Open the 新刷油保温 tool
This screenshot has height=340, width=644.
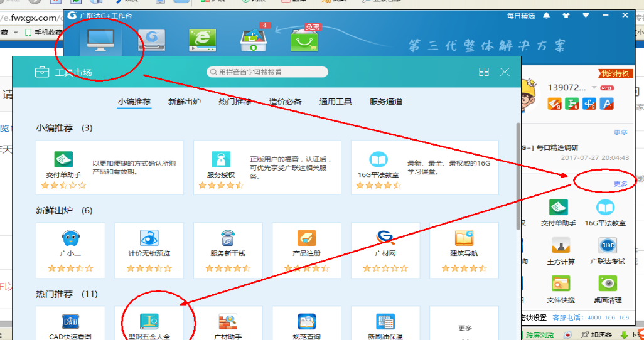(x=385, y=323)
